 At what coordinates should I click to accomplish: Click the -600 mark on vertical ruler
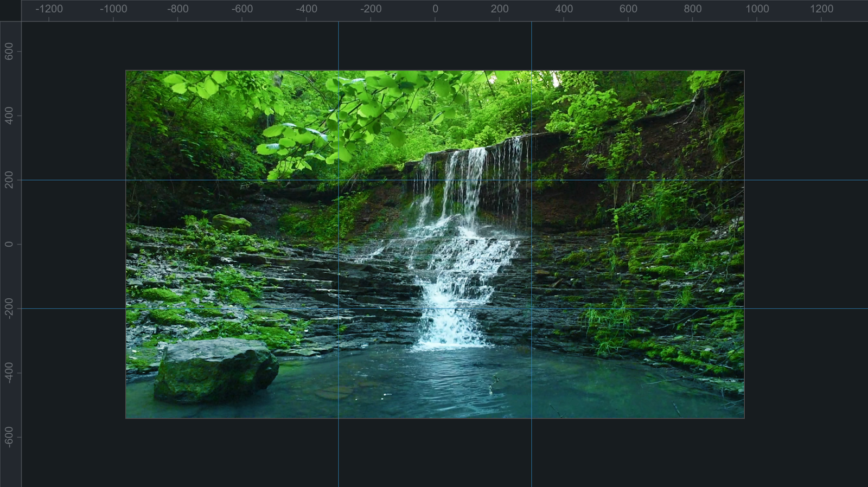click(x=9, y=437)
